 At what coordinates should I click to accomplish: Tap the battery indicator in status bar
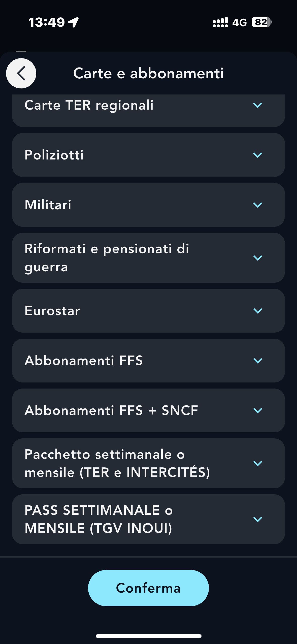(x=261, y=22)
